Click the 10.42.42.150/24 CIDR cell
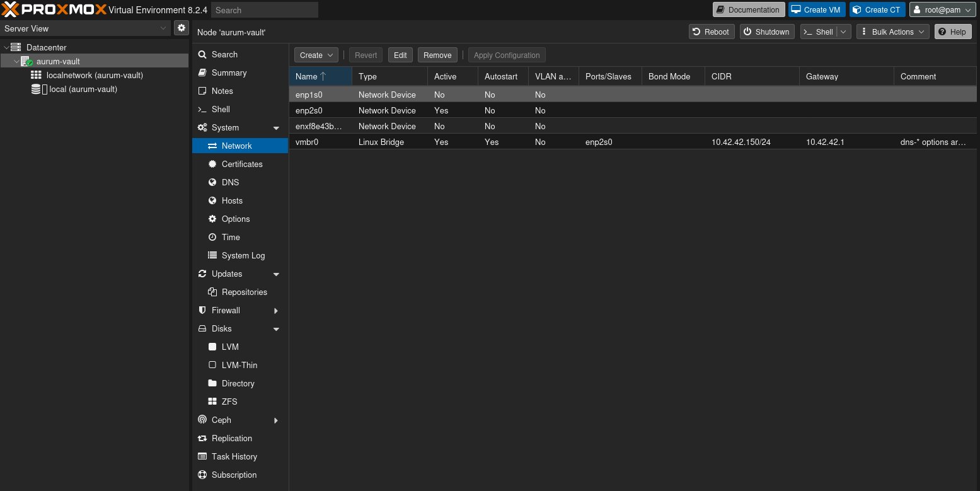The width and height of the screenshot is (980, 491). point(752,142)
